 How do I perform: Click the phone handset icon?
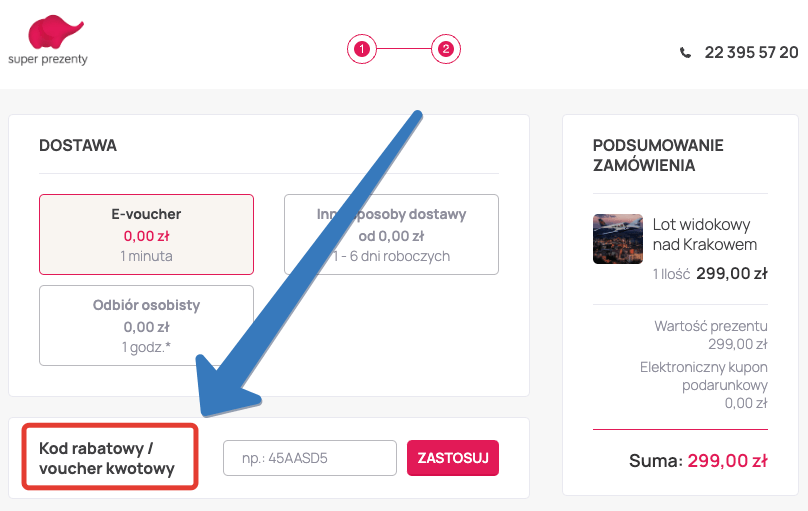(x=685, y=53)
